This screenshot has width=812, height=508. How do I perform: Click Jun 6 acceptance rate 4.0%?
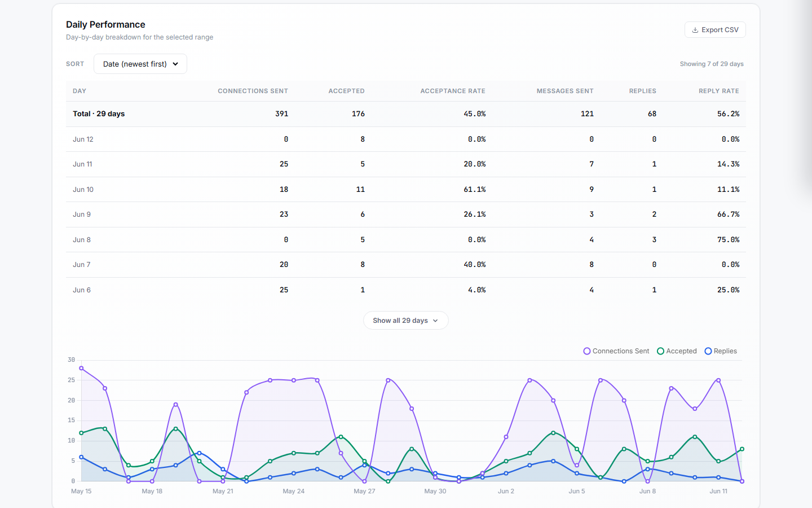pyautogui.click(x=477, y=290)
